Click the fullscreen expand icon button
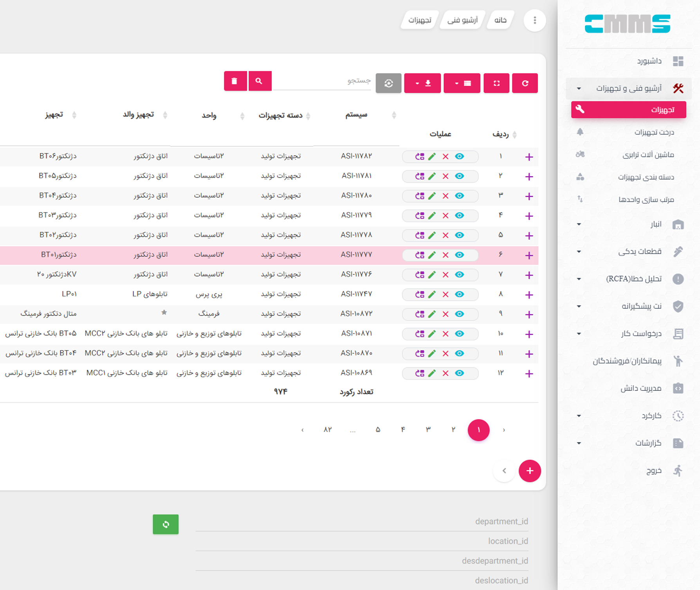The width and height of the screenshot is (700, 590). coord(496,83)
